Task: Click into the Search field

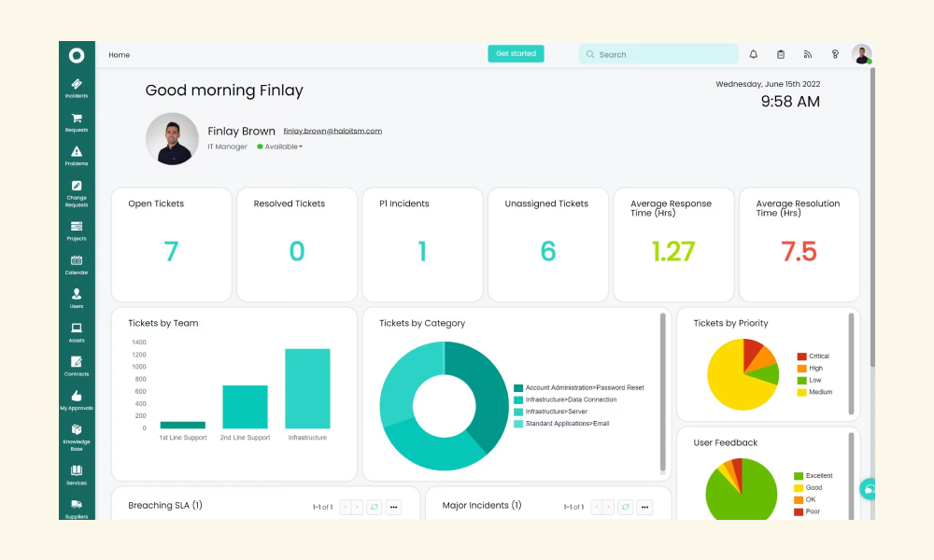Action: pyautogui.click(x=658, y=54)
